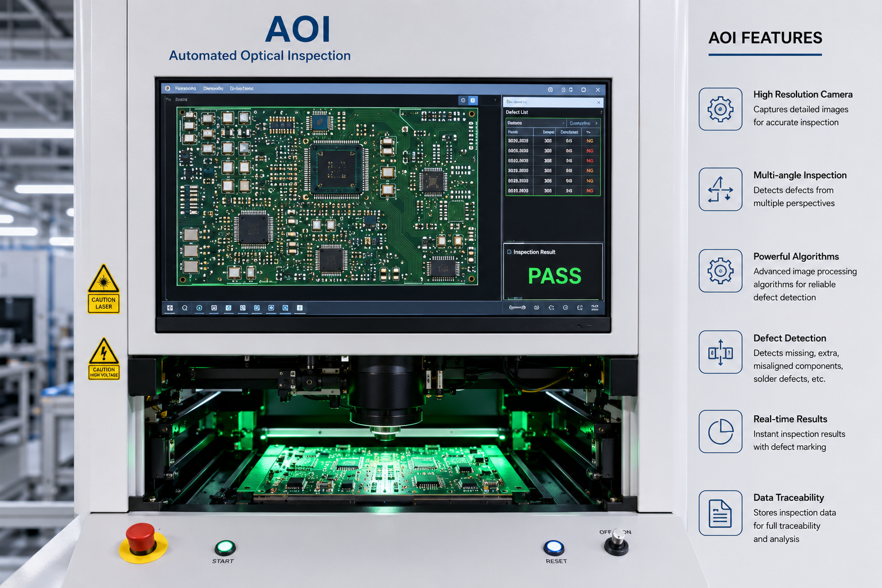The image size is (882, 588).
Task: Open the third menu in the menu bar
Action: [242, 88]
